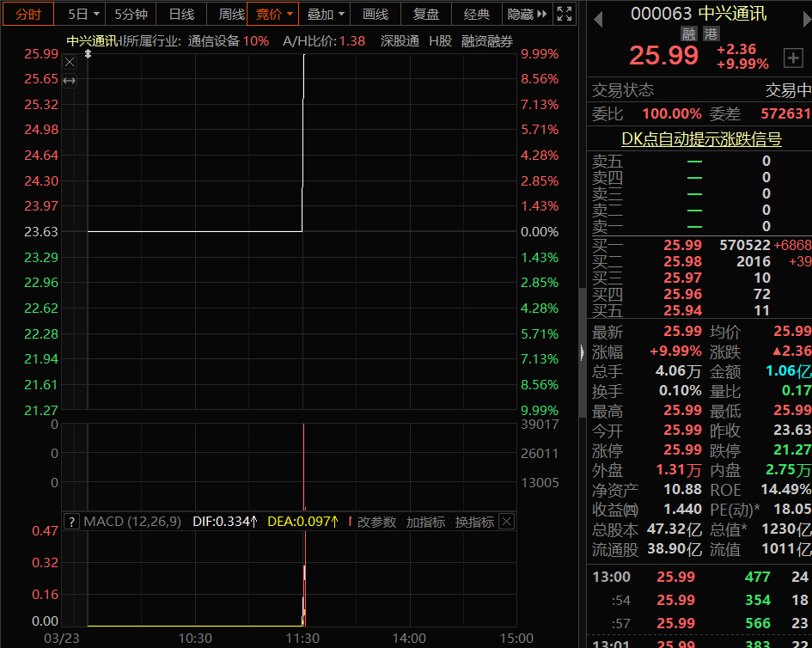Click the 买三 bid price 25.97

pyautogui.click(x=682, y=278)
